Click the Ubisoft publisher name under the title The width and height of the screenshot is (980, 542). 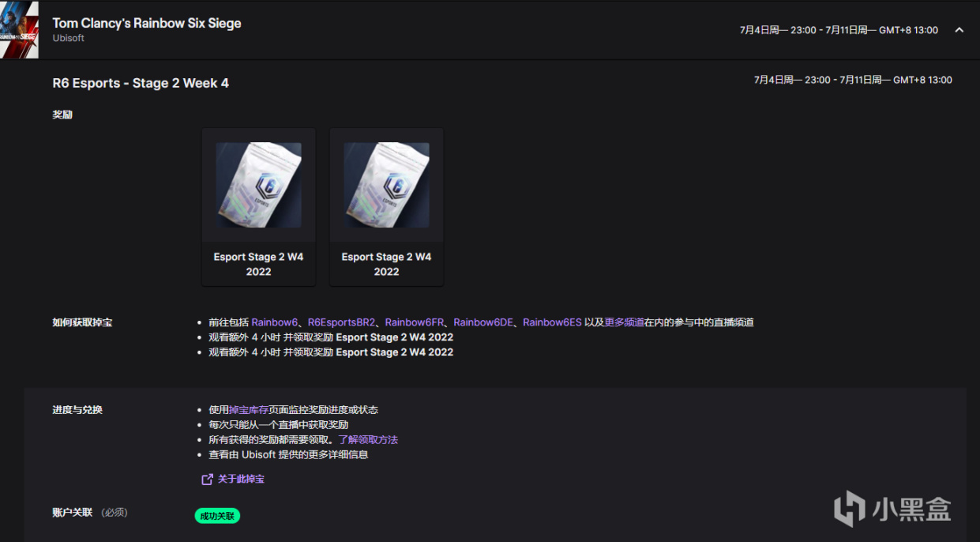(x=68, y=38)
